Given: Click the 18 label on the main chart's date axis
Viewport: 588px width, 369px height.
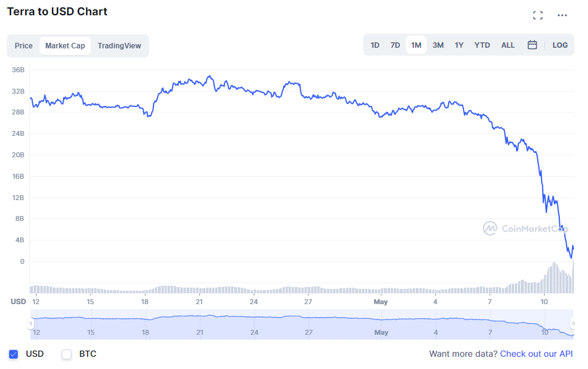Looking at the screenshot, I should (145, 302).
